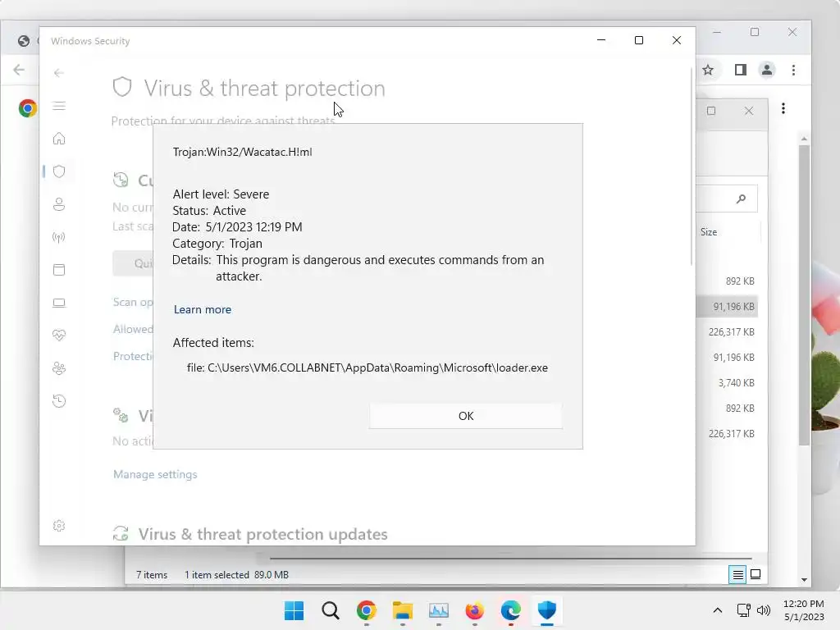840x630 pixels.
Task: Click the File Explorer horizontal scrollbar
Action: click(510, 558)
